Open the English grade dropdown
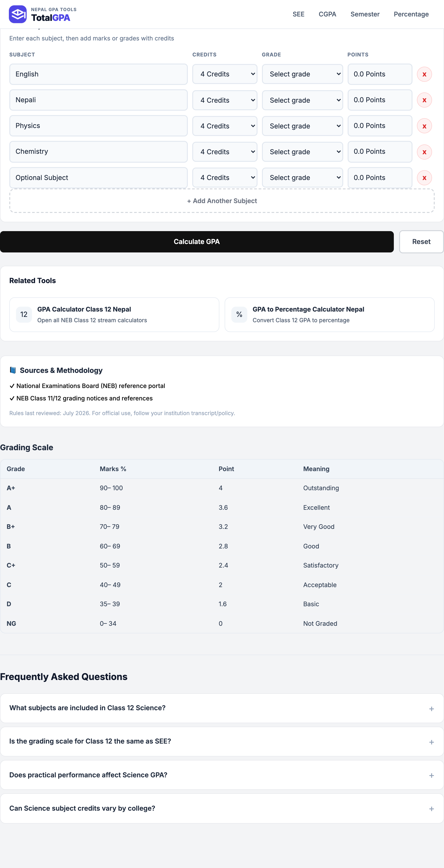 (302, 74)
